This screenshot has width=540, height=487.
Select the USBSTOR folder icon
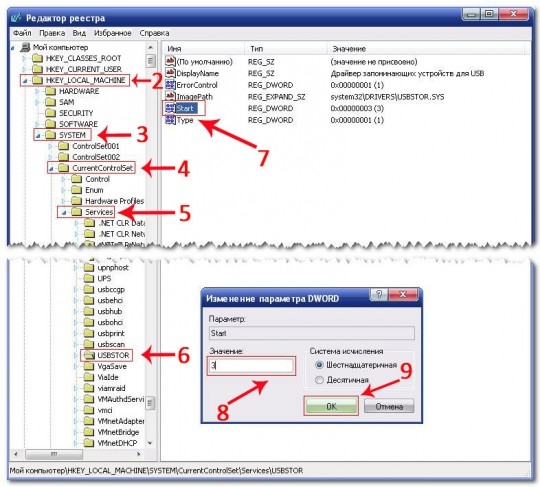pos(89,355)
